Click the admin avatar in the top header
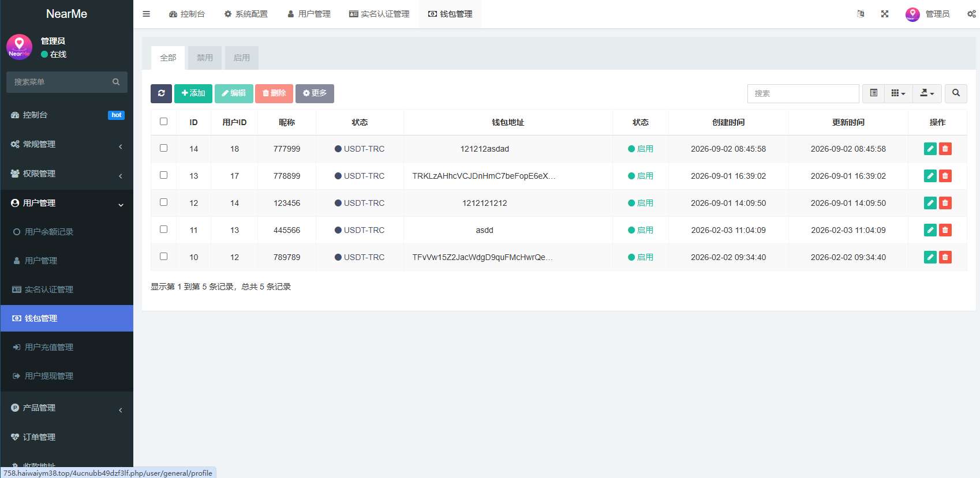The height and width of the screenshot is (478, 980). click(x=912, y=14)
